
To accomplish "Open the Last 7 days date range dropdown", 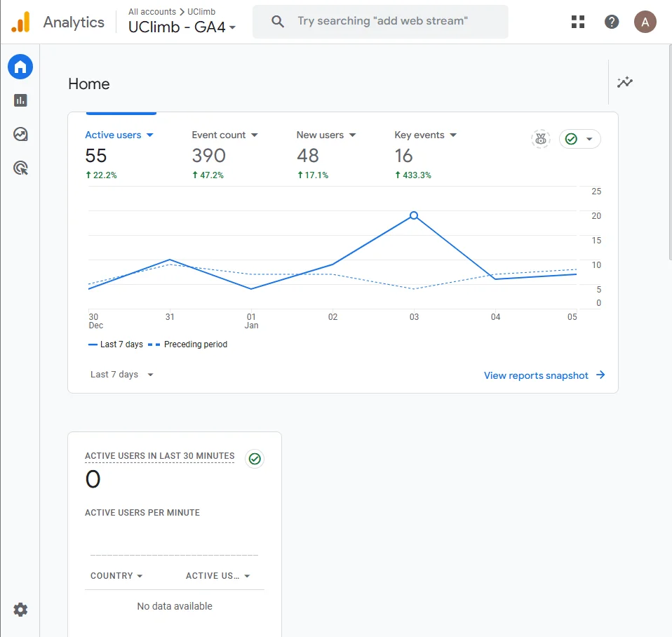I will (x=120, y=374).
